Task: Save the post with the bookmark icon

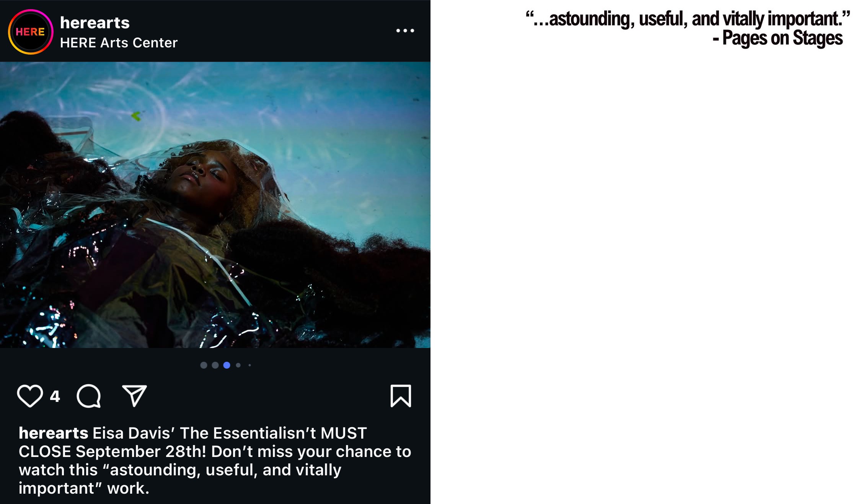Action: click(x=401, y=396)
